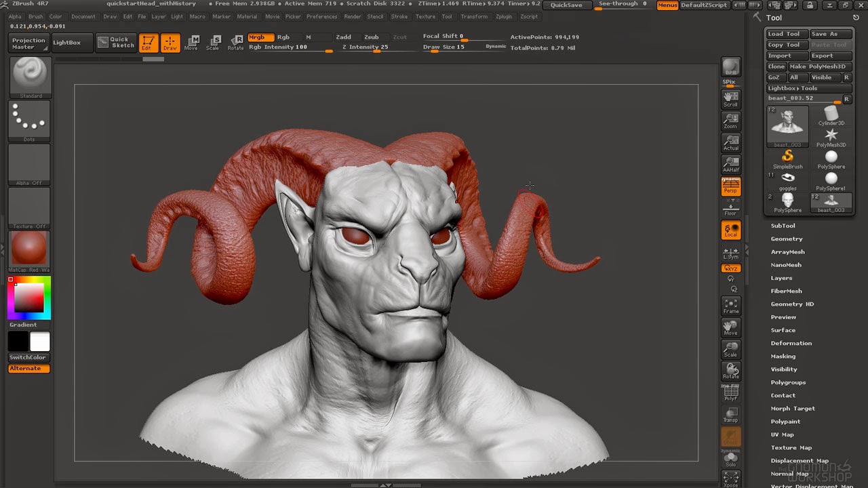Click the AAHalf zoom icon
The height and width of the screenshot is (488, 868).
730,164
